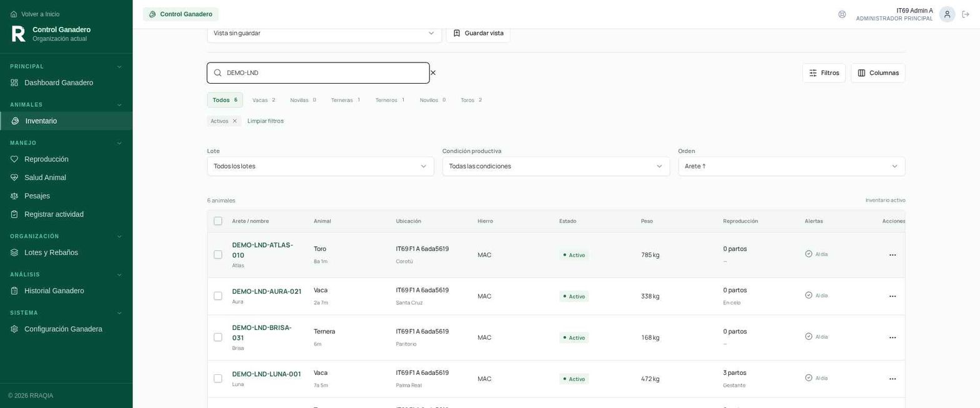Screen dimensions: 980x408
Task: Open the actions menu for DEMO-LND-LUNA-001
Action: [x=892, y=379]
